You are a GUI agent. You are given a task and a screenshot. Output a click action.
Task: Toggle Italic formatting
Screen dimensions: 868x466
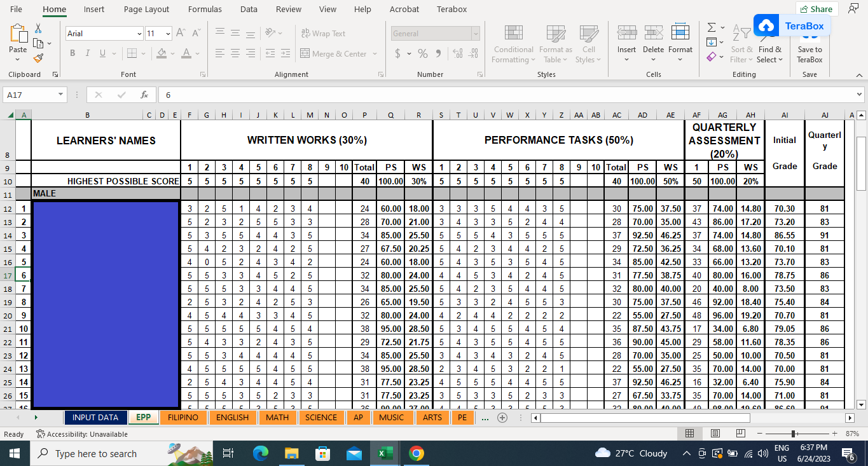87,53
